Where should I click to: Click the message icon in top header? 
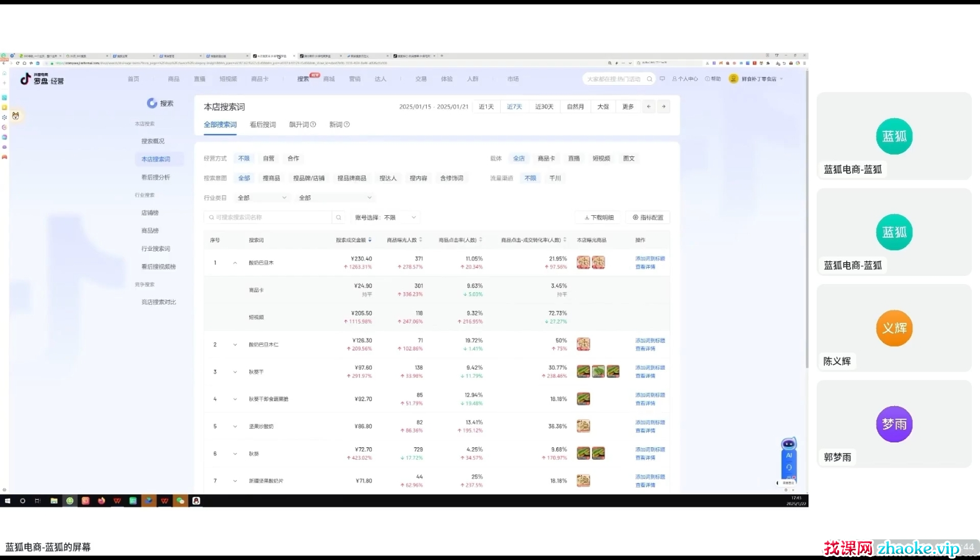click(662, 79)
